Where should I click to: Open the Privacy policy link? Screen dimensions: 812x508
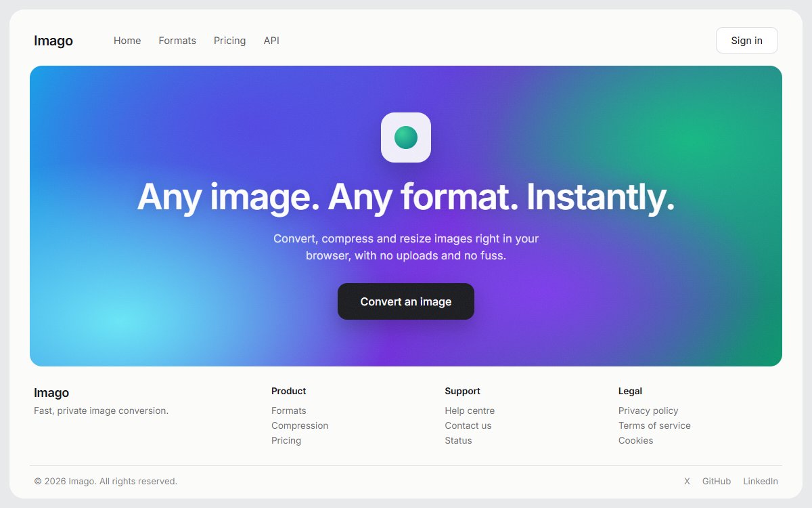tap(648, 410)
